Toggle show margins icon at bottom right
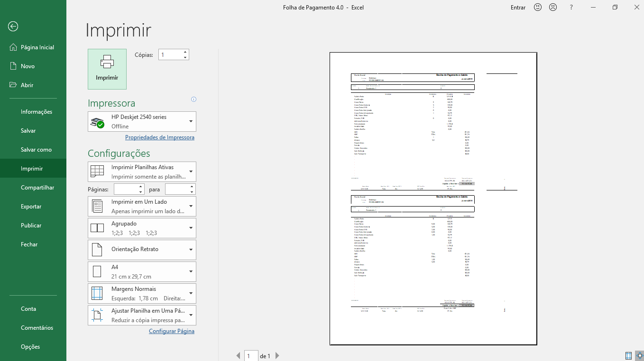This screenshot has height=361, width=644. (628, 356)
